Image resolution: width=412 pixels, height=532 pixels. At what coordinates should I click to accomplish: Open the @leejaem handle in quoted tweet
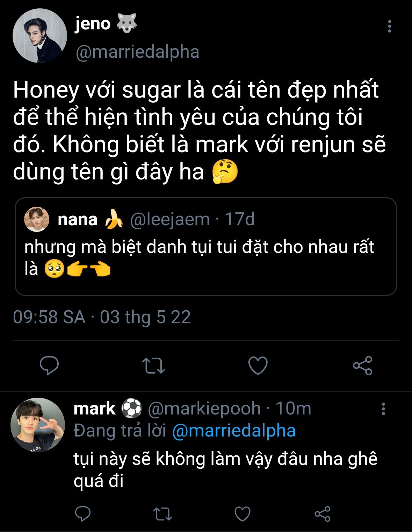coord(170,219)
